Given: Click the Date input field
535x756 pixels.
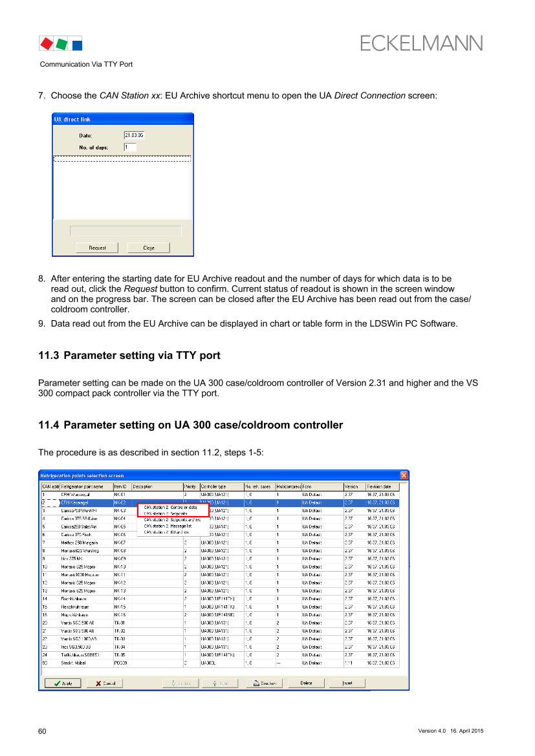Looking at the screenshot, I should (x=134, y=135).
